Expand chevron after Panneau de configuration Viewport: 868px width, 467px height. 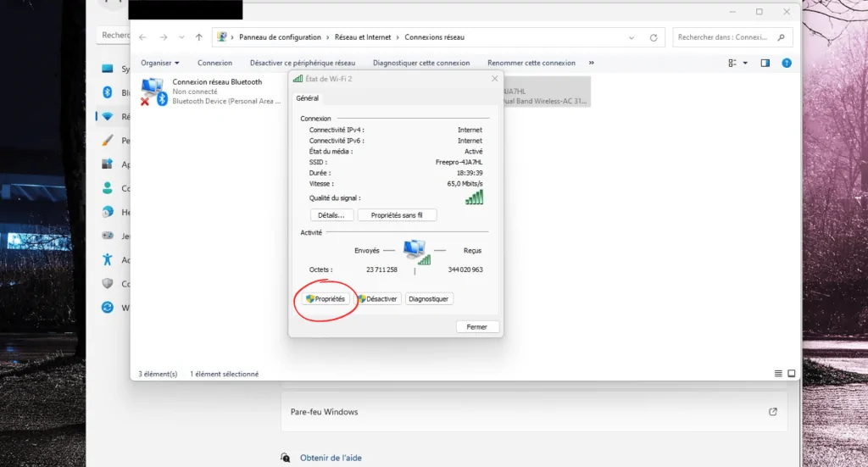328,37
